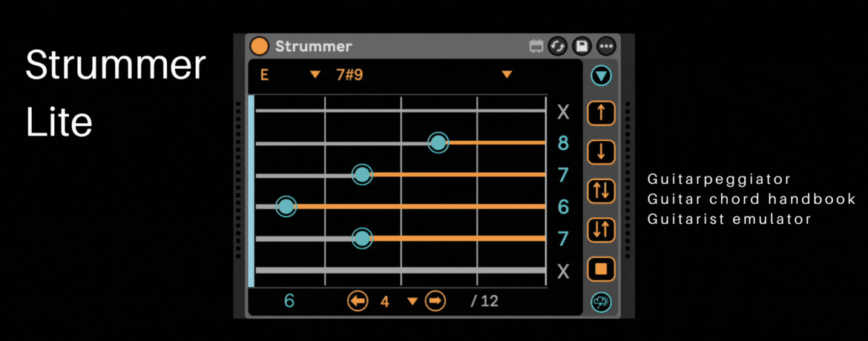Viewport: 868px width, 341px height.
Task: Click the fret dot on the 6 string
Action: [286, 207]
